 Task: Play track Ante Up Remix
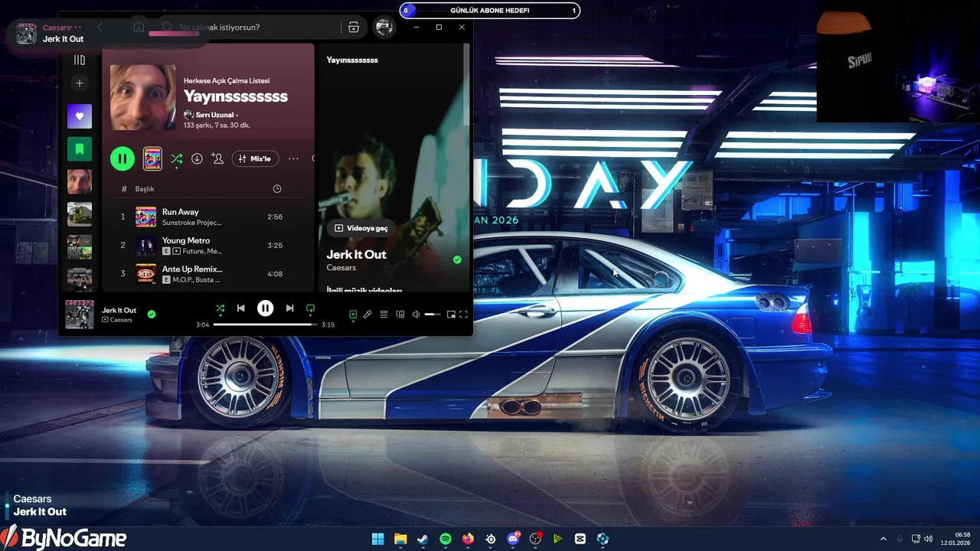[192, 269]
